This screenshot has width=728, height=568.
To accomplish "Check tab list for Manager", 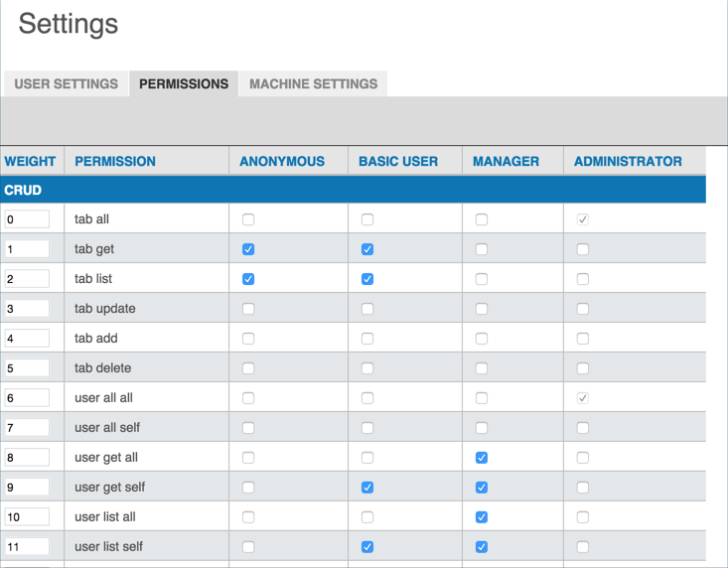I will [482, 279].
